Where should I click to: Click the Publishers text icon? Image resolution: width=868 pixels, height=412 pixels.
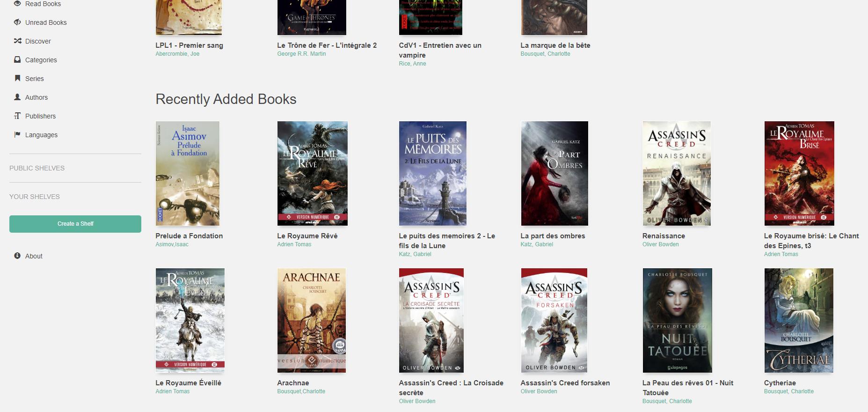point(17,116)
